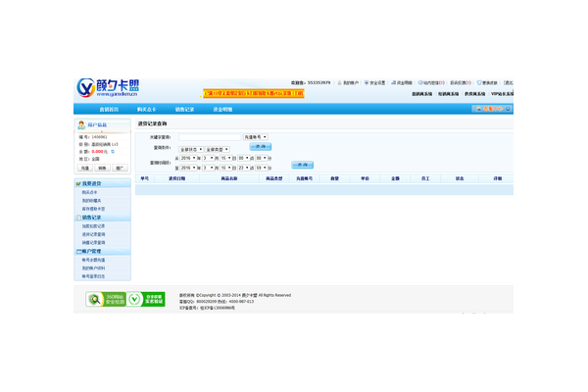588x392 pixels.
Task: Click the 投诉反馈 link in top bar
Action: coord(461,83)
